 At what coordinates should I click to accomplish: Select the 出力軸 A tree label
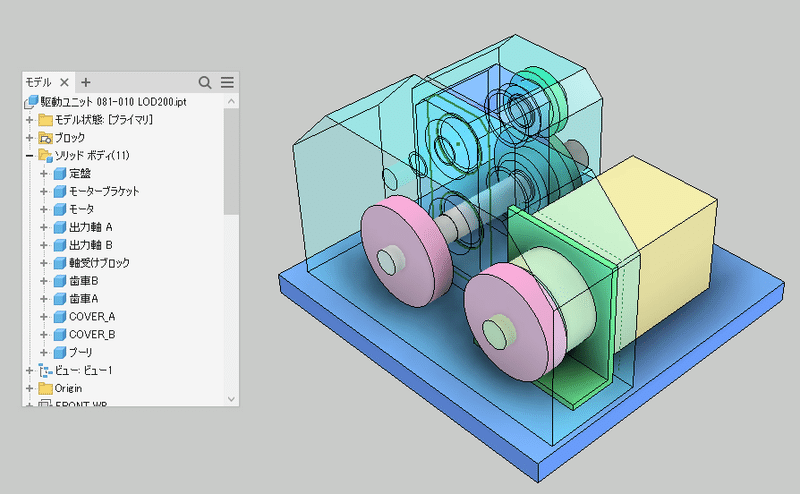[91, 227]
